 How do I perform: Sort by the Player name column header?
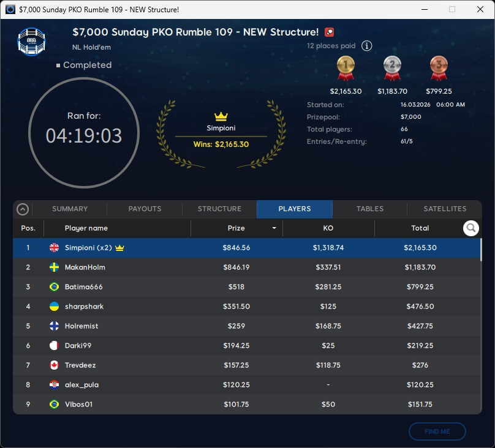point(86,228)
